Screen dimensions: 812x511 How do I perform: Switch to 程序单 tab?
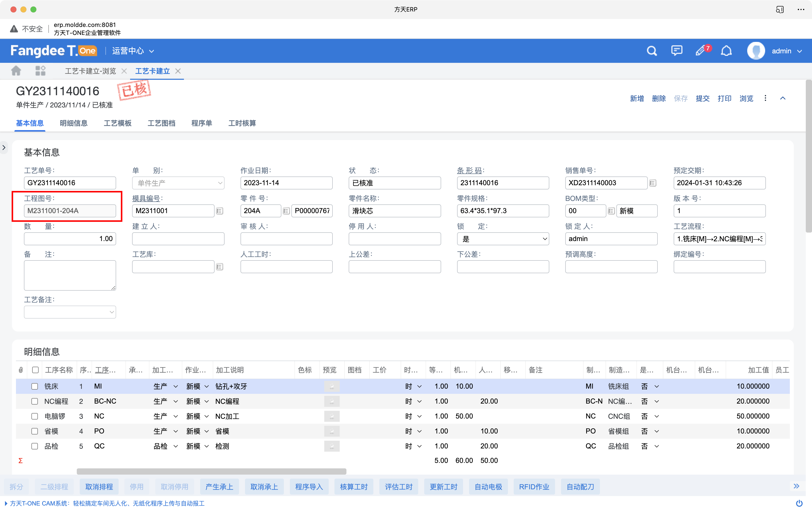pyautogui.click(x=202, y=123)
